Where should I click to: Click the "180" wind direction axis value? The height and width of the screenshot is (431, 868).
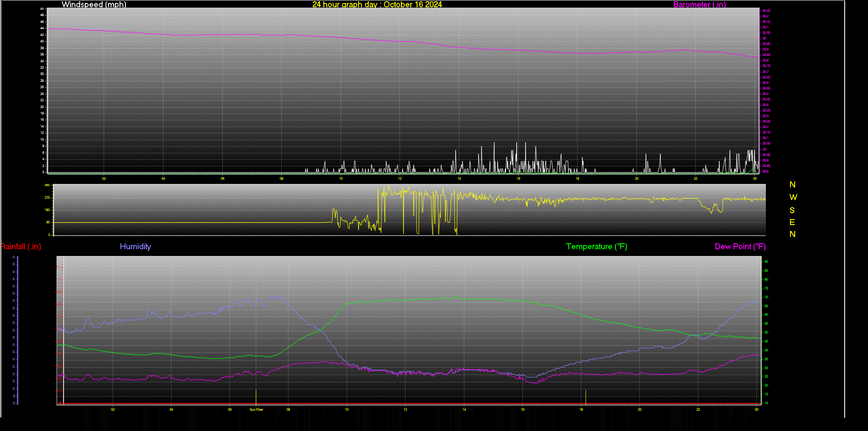(x=47, y=210)
